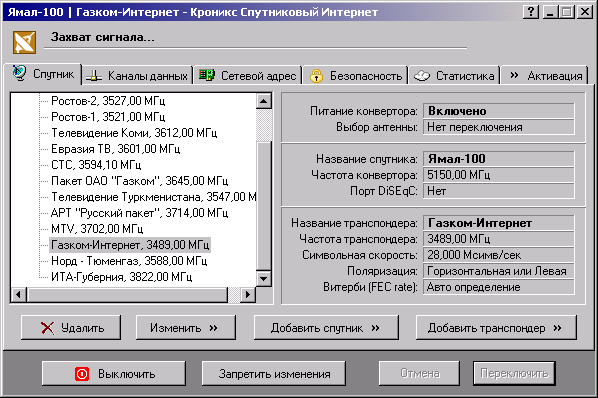The image size is (598, 398).
Task: Select СТС, 3594,10 МГц transponder
Action: click(96, 165)
